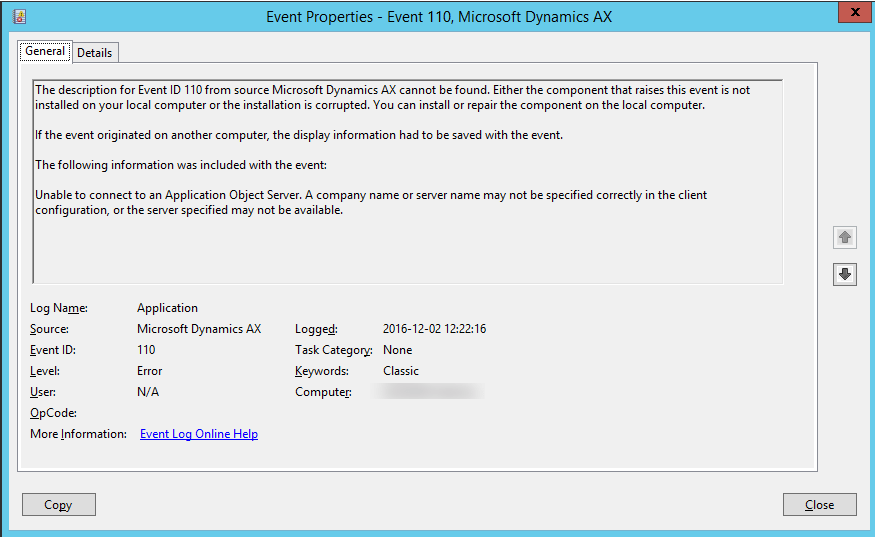Click the User value 'N/A'
The image size is (877, 537).
(148, 392)
